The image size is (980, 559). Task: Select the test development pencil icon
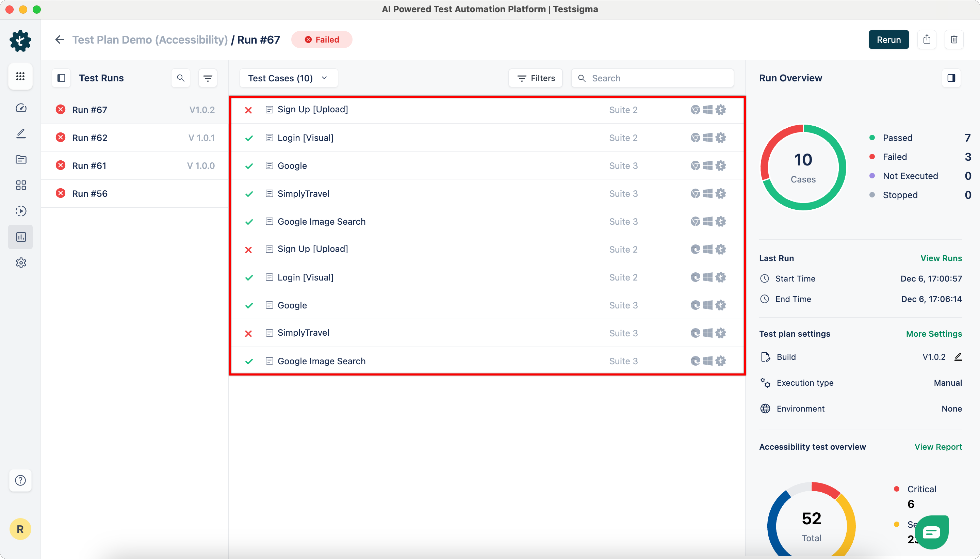pos(21,133)
